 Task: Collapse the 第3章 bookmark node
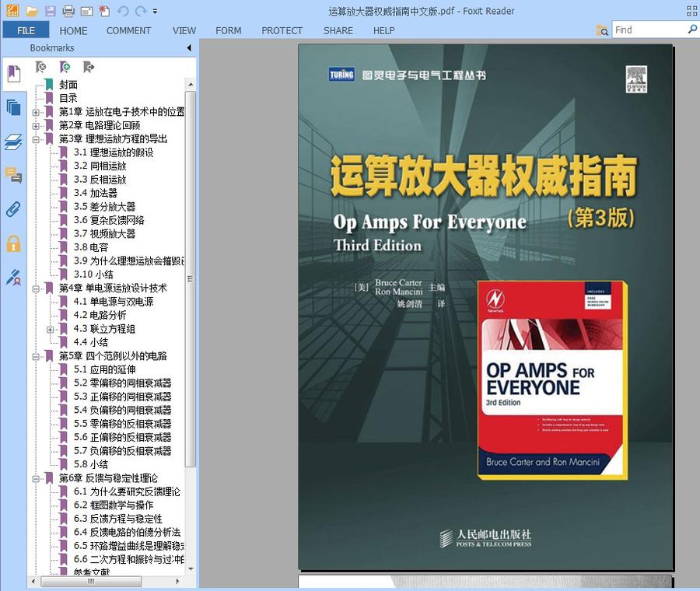pos(37,138)
